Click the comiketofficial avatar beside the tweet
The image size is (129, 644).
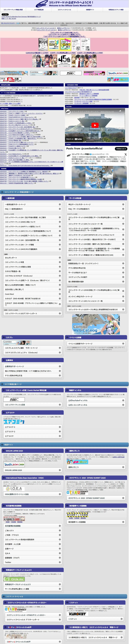69,155
